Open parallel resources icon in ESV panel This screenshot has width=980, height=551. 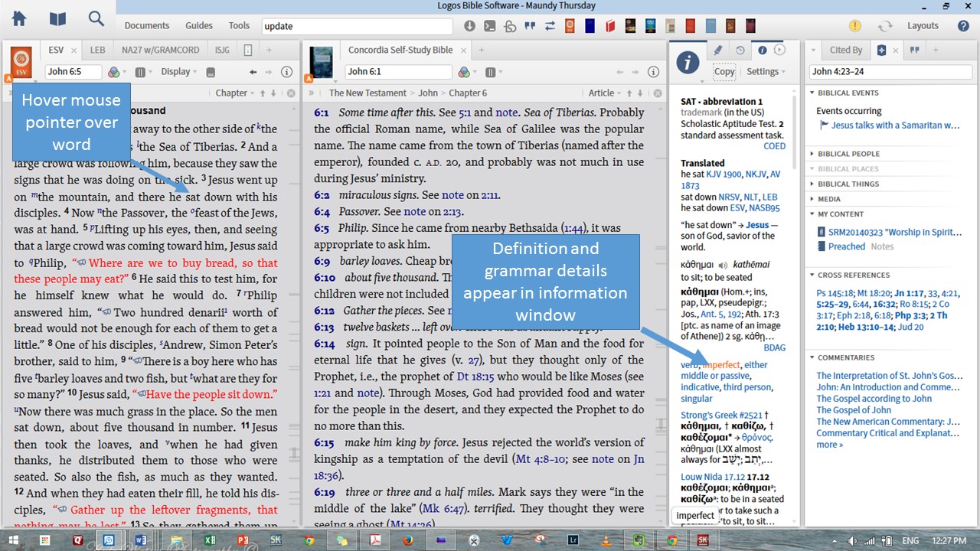pyautogui.click(x=140, y=72)
